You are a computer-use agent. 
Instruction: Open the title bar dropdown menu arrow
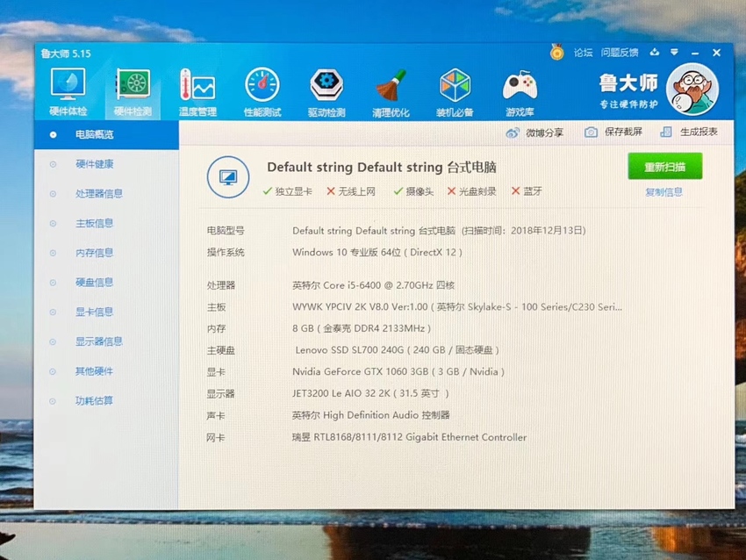[x=674, y=52]
